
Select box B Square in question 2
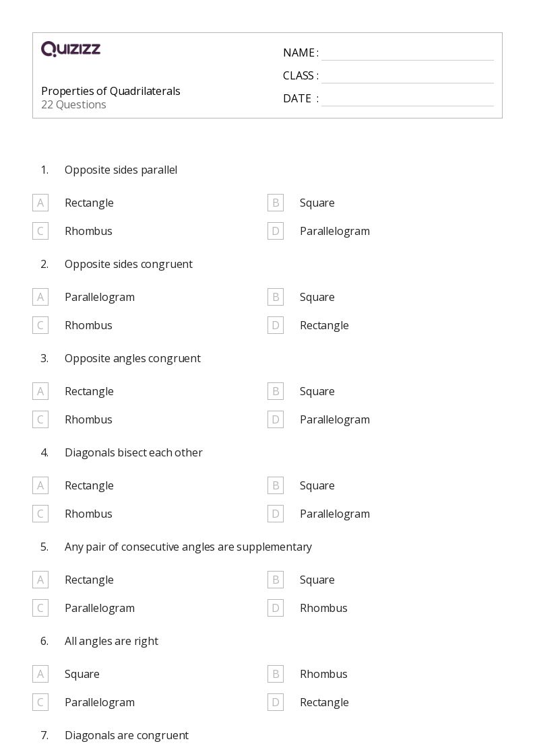pos(275,297)
